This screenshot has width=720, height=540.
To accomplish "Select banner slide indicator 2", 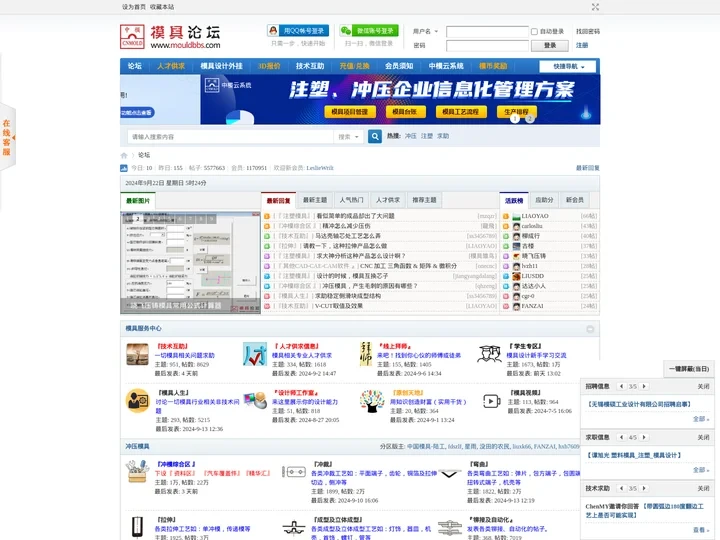I will pos(529,119).
